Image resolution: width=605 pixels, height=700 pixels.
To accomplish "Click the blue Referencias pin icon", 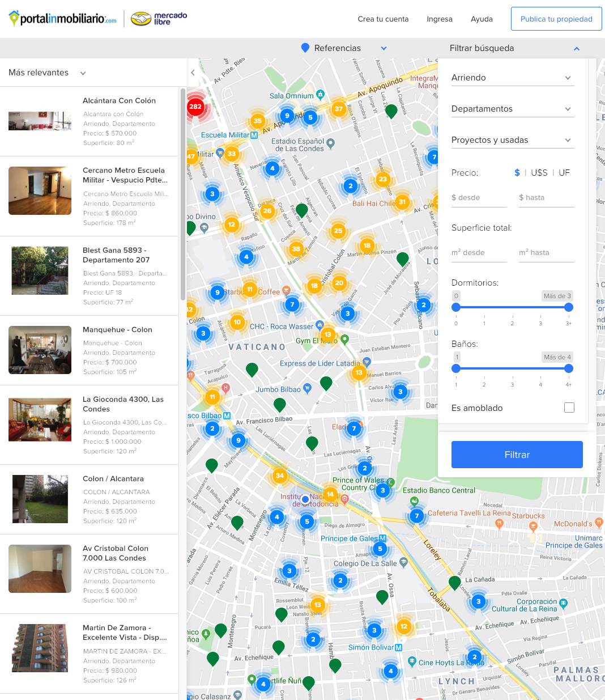I will pyautogui.click(x=305, y=48).
